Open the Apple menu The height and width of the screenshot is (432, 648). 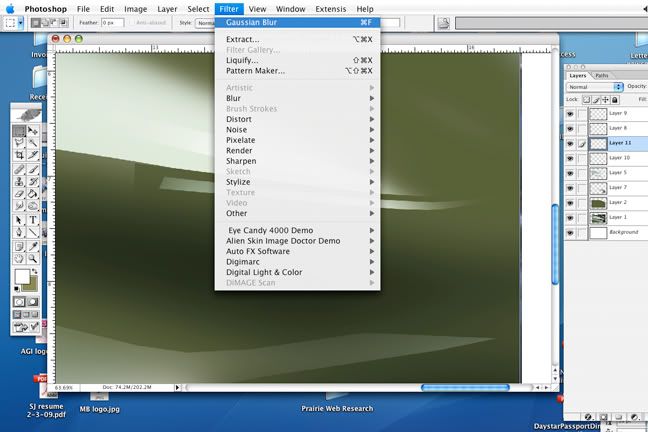10,9
